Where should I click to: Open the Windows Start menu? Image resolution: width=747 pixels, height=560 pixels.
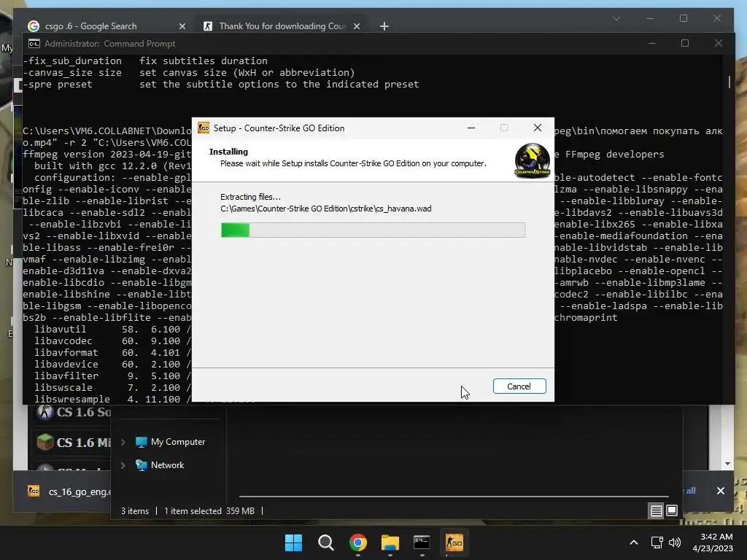pyautogui.click(x=293, y=542)
